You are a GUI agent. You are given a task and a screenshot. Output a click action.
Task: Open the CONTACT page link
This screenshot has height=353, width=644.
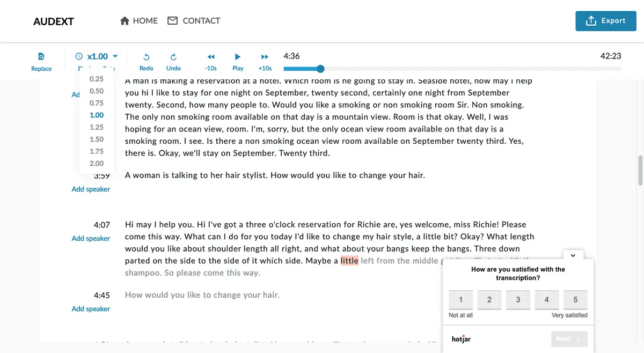194,21
